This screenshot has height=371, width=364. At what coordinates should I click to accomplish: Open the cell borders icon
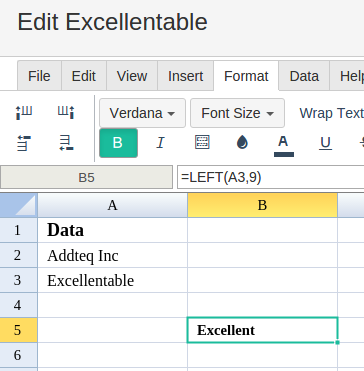pyautogui.click(x=202, y=143)
